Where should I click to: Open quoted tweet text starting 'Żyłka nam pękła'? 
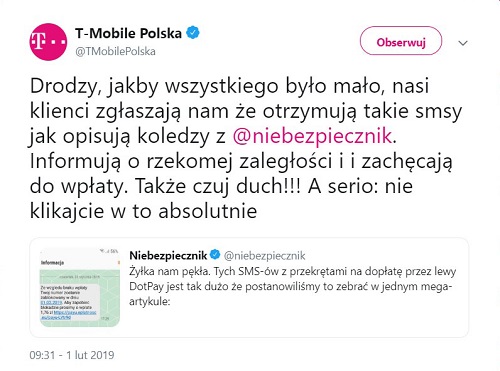292,286
